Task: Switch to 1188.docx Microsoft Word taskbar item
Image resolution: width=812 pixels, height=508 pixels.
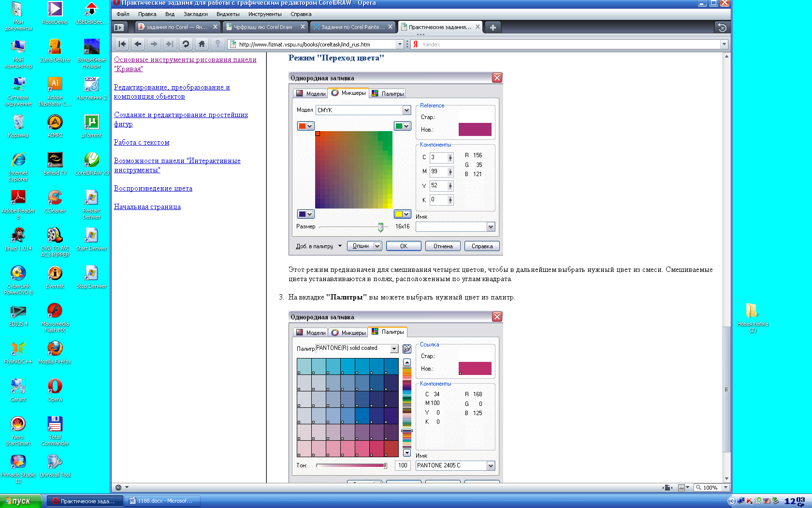Action: [162, 501]
